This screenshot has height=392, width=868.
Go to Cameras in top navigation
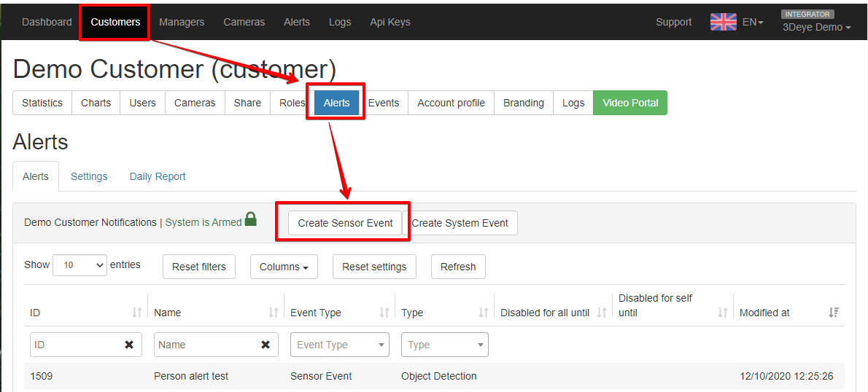click(244, 22)
